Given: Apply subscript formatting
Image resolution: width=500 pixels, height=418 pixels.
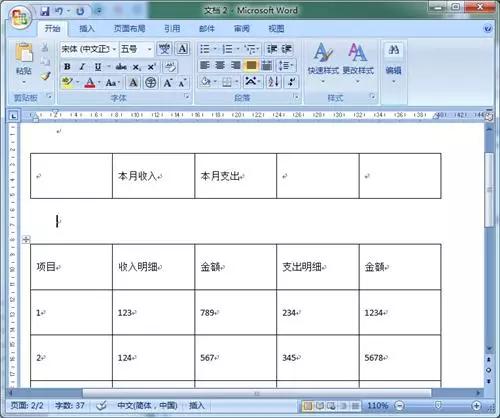Looking at the screenshot, I should [137, 67].
